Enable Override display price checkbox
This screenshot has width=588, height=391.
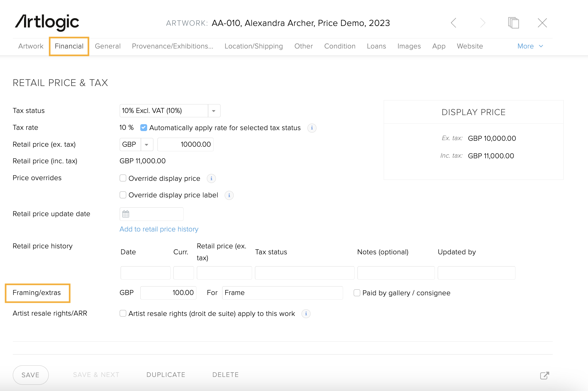(x=123, y=178)
